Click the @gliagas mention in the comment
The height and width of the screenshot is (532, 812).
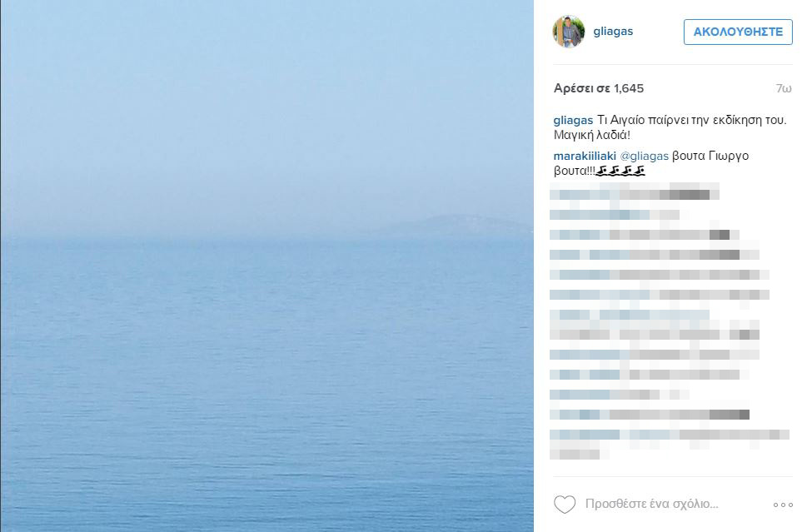point(645,156)
